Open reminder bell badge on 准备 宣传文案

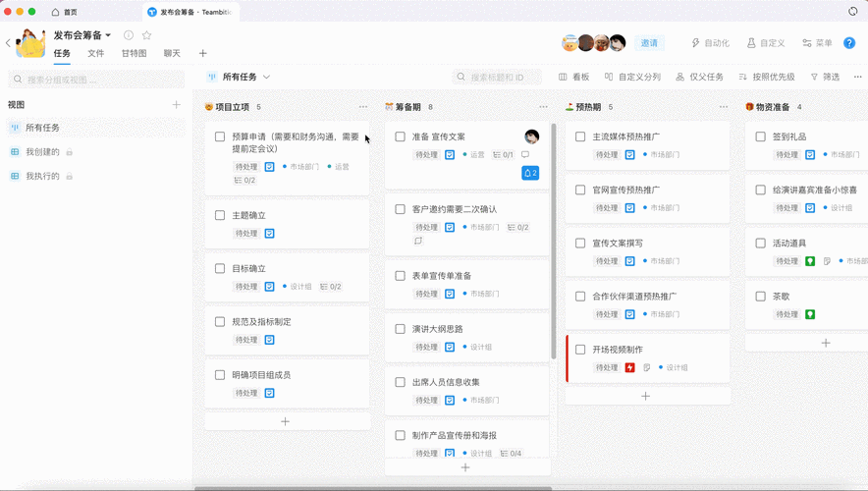(x=530, y=173)
